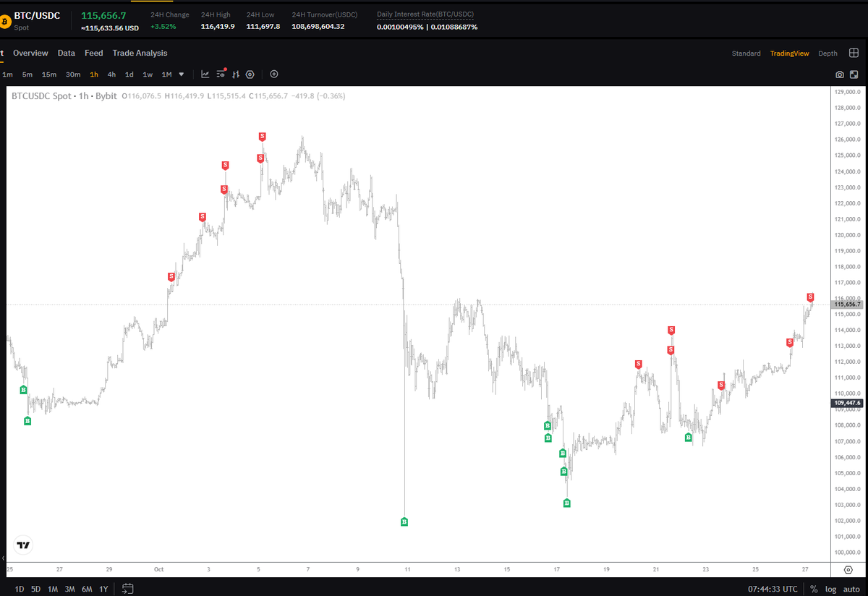Open the BTC/USDC pair selector
The width and height of the screenshot is (868, 596).
[37, 15]
